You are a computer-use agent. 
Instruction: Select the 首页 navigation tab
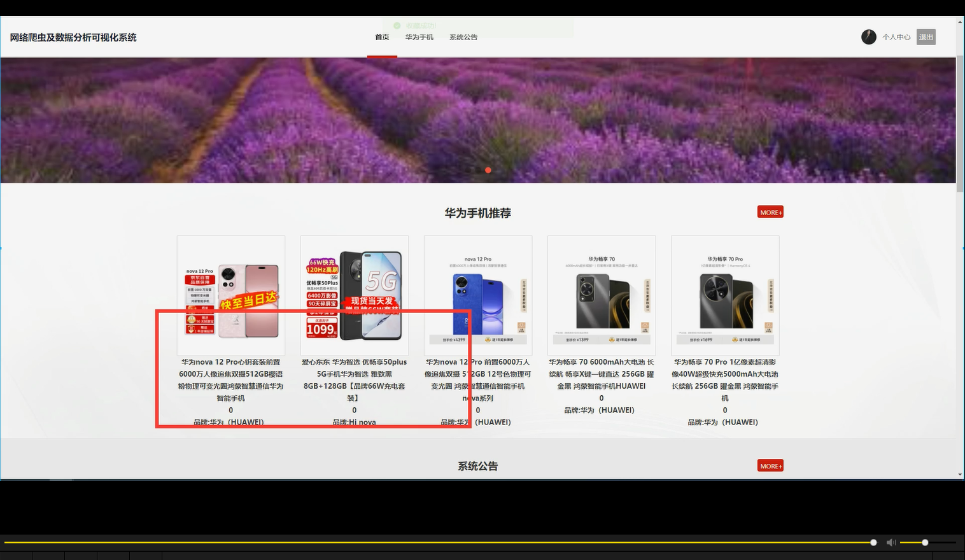[382, 37]
